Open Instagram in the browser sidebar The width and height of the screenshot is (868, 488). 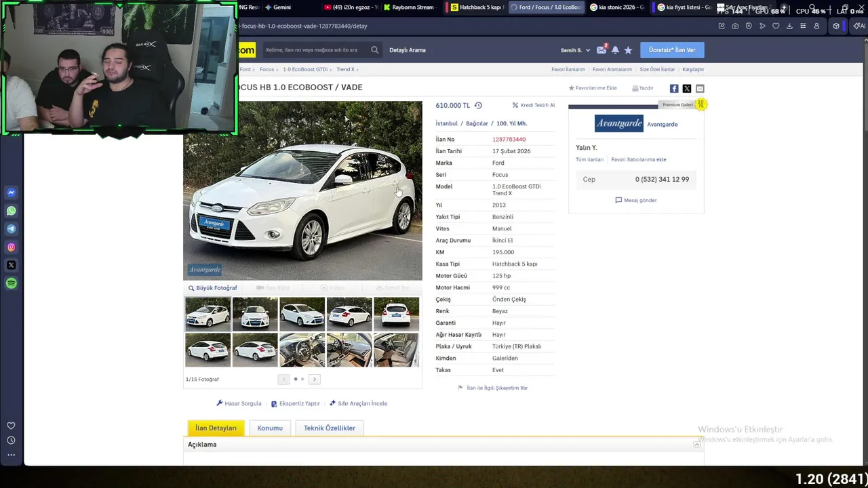point(12,247)
